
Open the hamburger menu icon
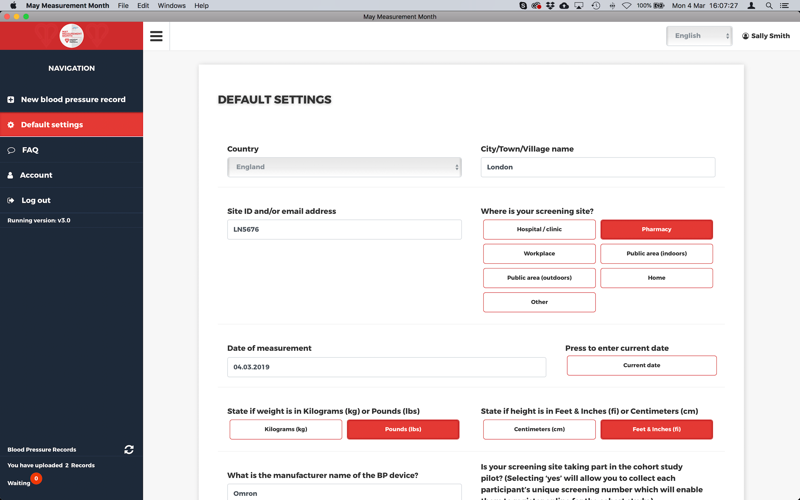point(156,36)
